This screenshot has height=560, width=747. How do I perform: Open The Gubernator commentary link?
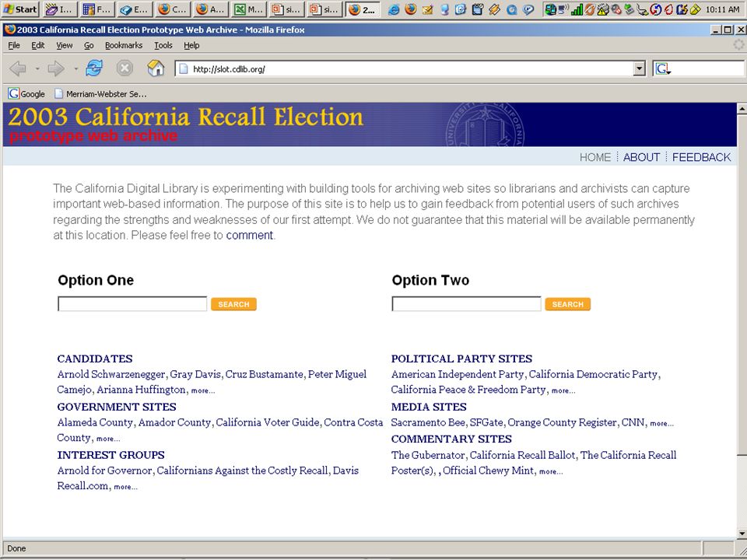coord(428,455)
